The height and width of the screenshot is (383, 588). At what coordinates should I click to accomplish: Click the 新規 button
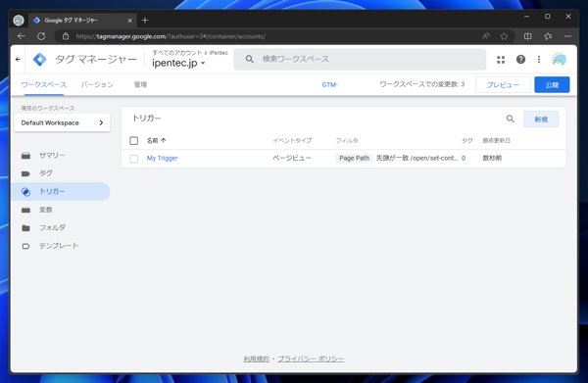[x=541, y=120]
